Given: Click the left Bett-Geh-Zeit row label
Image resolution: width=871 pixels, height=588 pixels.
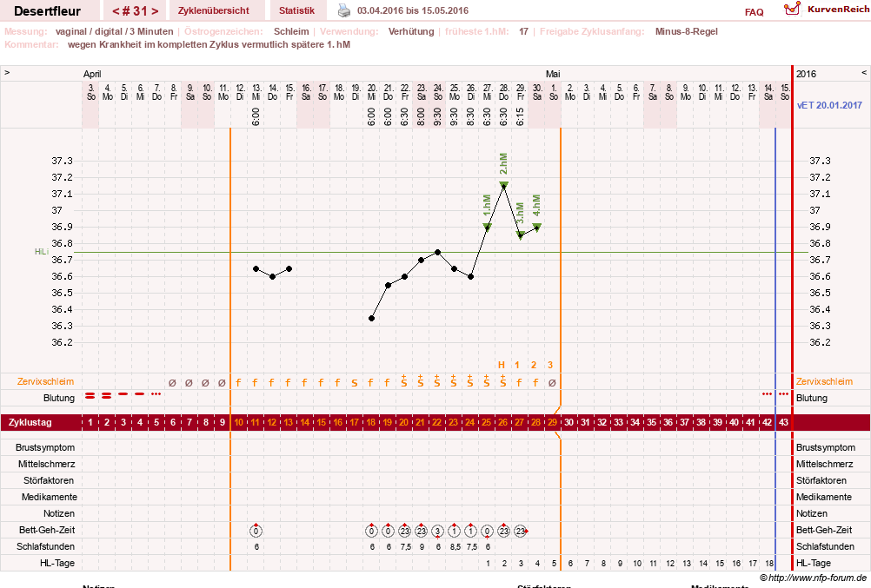Looking at the screenshot, I should (x=47, y=531).
